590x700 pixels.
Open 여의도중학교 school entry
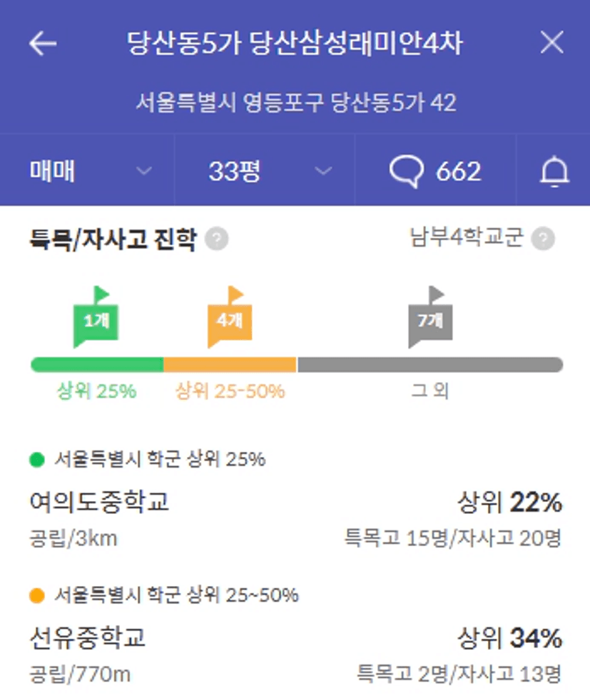pos(295,520)
